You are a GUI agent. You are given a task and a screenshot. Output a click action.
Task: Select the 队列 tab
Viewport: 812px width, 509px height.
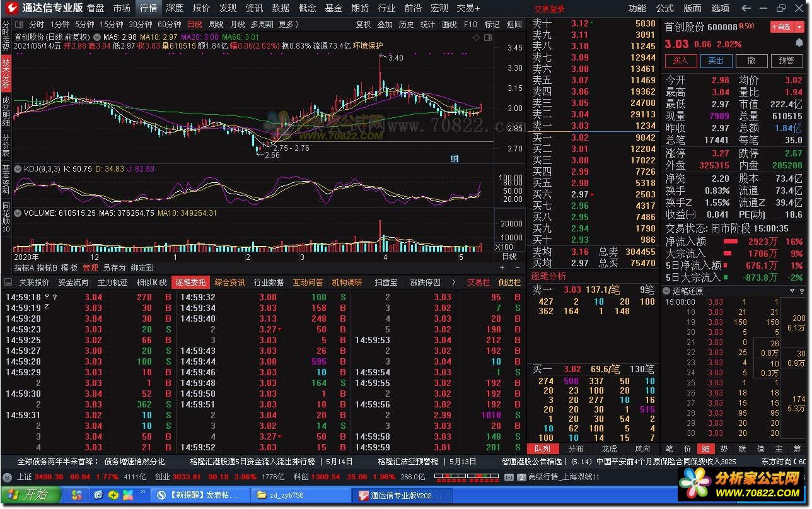point(543,449)
